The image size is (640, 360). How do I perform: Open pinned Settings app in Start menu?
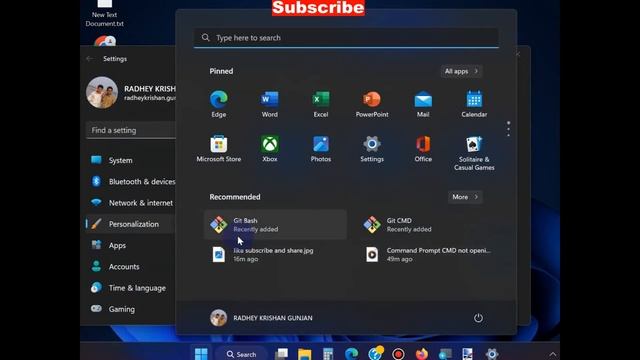(x=372, y=149)
